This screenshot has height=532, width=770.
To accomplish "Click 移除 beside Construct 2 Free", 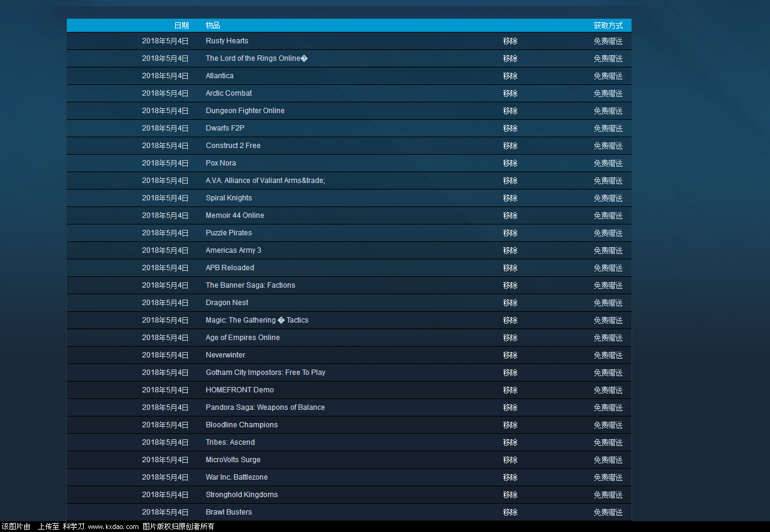I will [x=510, y=146].
